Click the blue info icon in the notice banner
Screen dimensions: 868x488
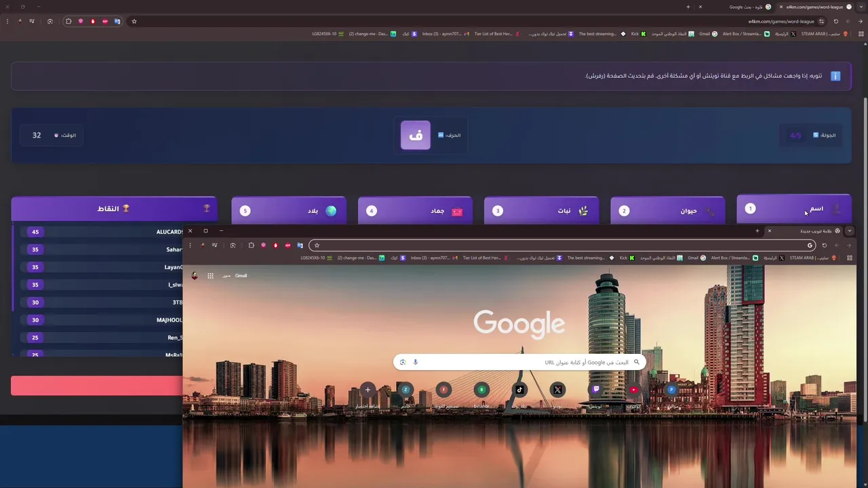[x=835, y=76]
